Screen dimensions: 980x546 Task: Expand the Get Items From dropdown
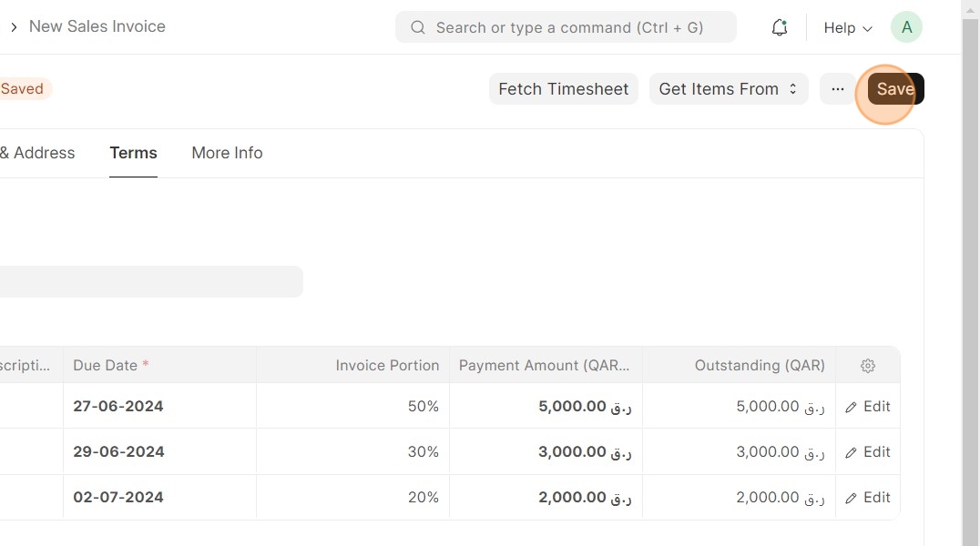click(x=728, y=89)
